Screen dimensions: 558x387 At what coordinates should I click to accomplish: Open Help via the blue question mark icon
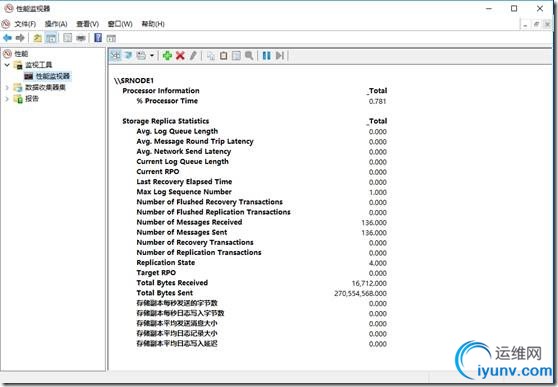click(98, 38)
